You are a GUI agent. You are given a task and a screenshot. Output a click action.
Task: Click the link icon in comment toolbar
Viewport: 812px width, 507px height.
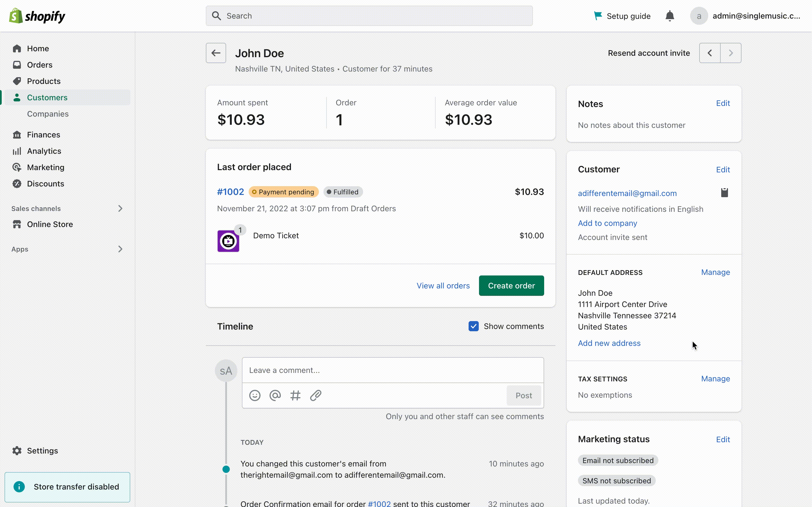click(316, 395)
